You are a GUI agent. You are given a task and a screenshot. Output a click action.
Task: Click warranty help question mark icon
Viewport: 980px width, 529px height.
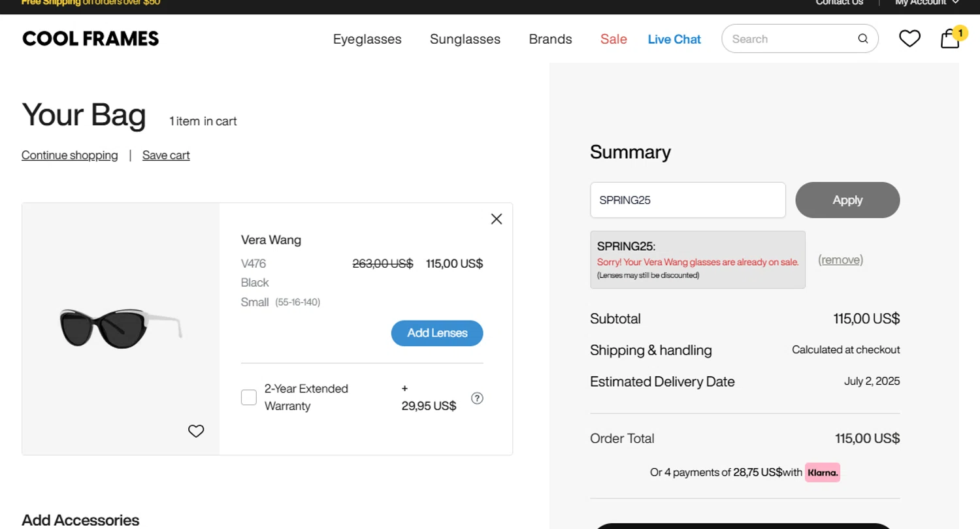(477, 398)
